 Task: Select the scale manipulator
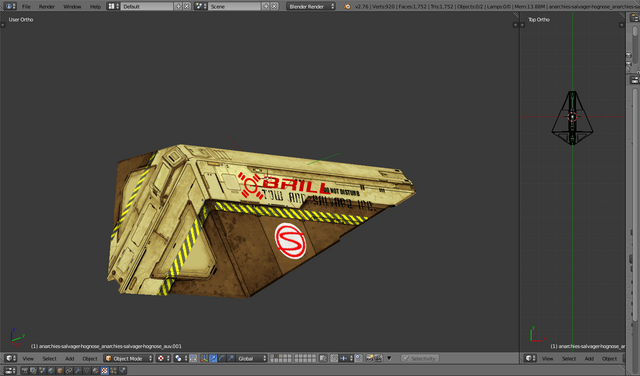click(231, 358)
